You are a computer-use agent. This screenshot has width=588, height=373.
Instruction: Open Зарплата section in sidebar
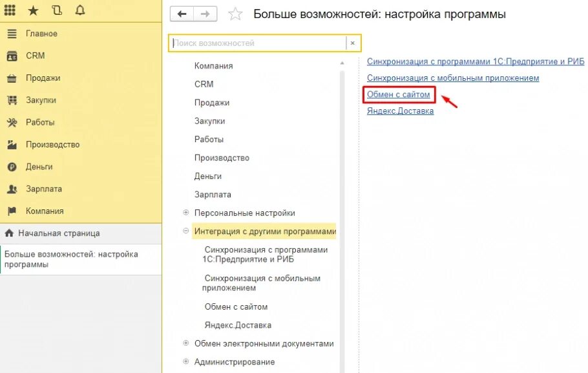pyautogui.click(x=44, y=189)
